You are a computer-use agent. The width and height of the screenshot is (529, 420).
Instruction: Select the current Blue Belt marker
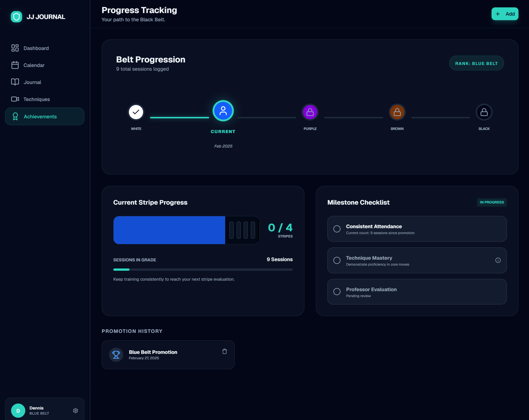pos(223,111)
